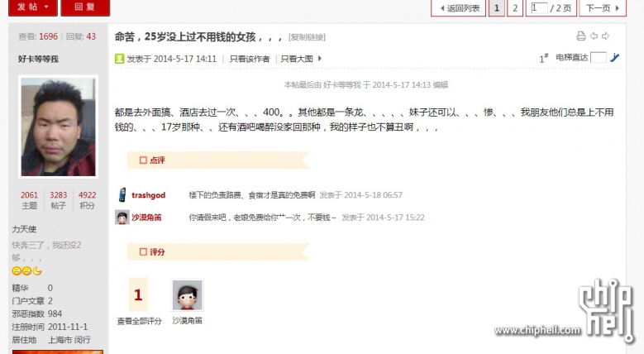Select page 1 in the pagination
644x354 pixels.
pyautogui.click(x=497, y=7)
